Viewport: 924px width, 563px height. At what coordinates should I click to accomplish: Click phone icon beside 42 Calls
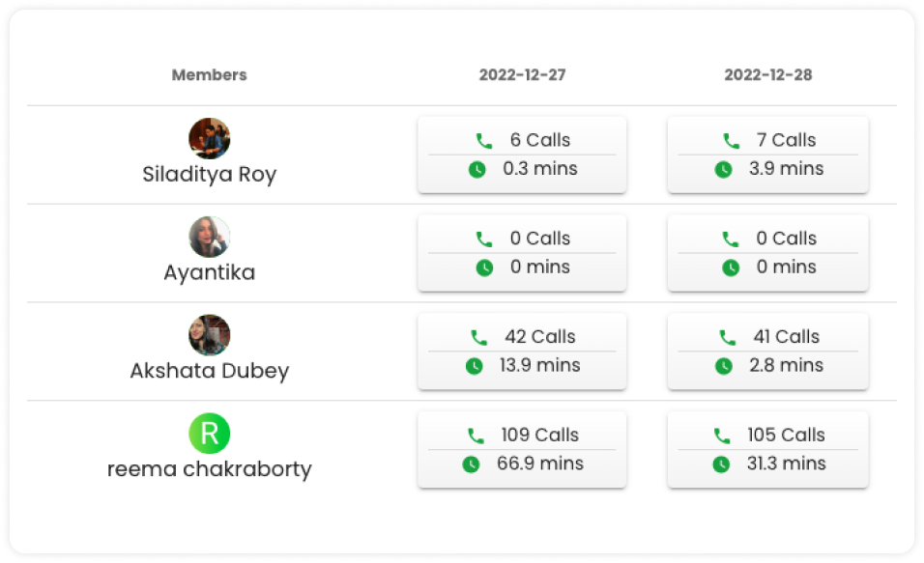click(478, 338)
